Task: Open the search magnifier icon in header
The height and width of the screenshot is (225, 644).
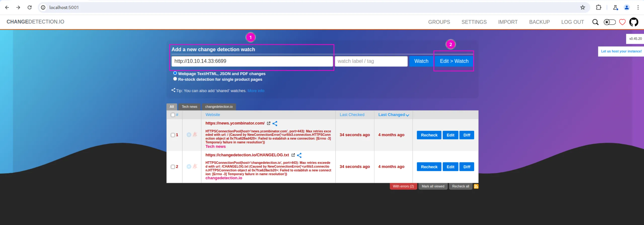Action: (x=595, y=22)
